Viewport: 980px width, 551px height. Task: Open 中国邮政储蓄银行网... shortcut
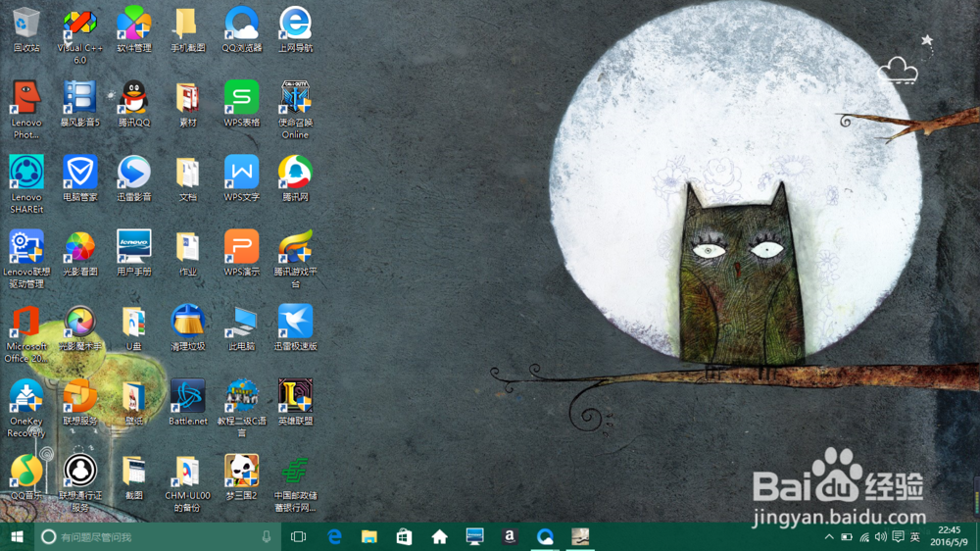pyautogui.click(x=295, y=482)
